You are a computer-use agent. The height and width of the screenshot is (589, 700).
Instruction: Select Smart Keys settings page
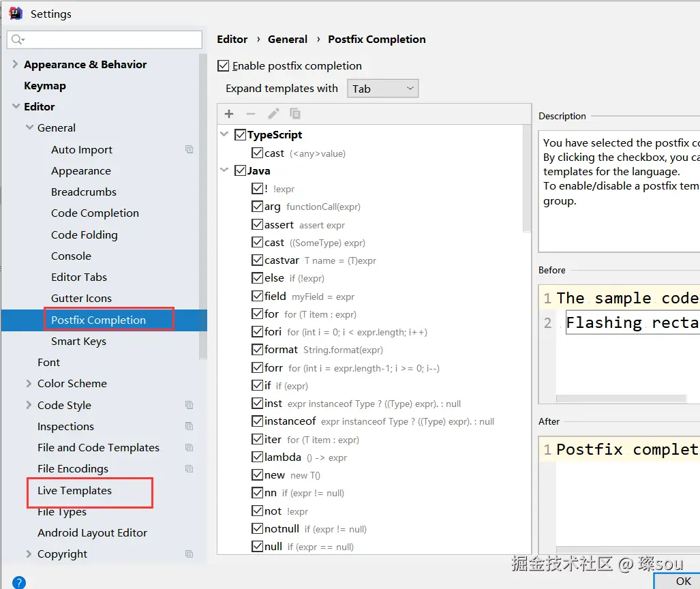click(78, 342)
